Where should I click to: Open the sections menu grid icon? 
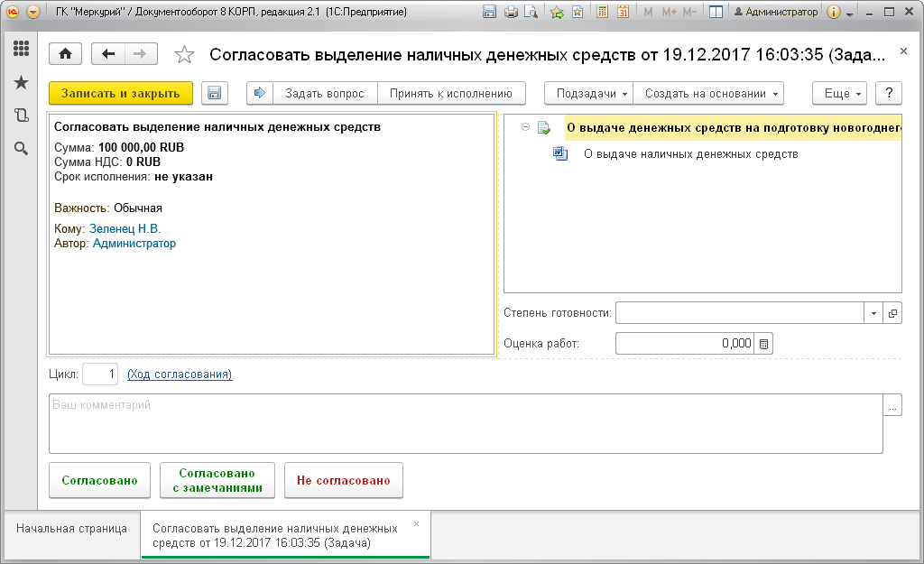(22, 49)
